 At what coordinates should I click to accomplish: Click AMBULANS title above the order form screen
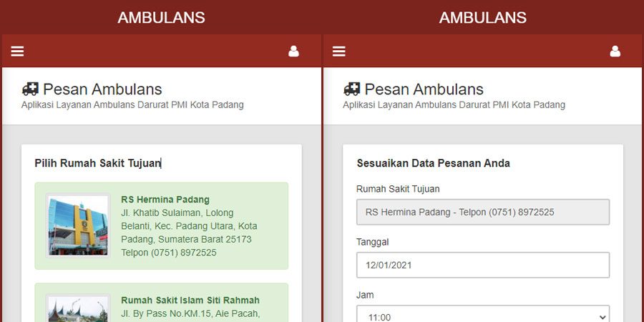click(483, 18)
